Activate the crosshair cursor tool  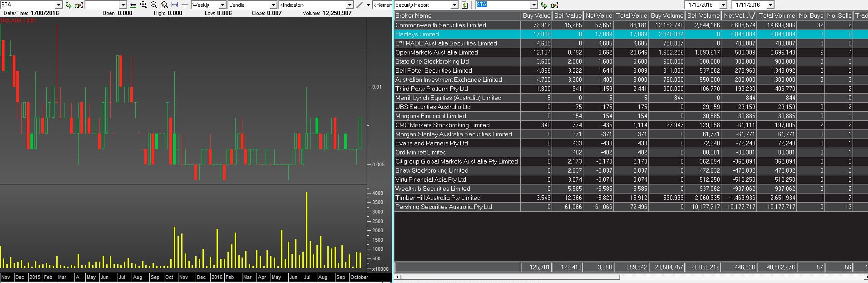(185, 5)
